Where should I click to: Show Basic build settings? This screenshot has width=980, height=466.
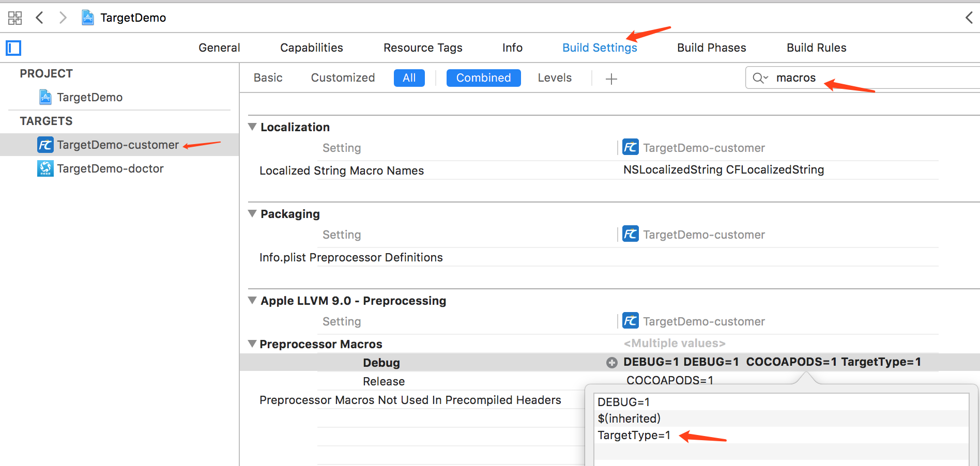click(x=268, y=77)
